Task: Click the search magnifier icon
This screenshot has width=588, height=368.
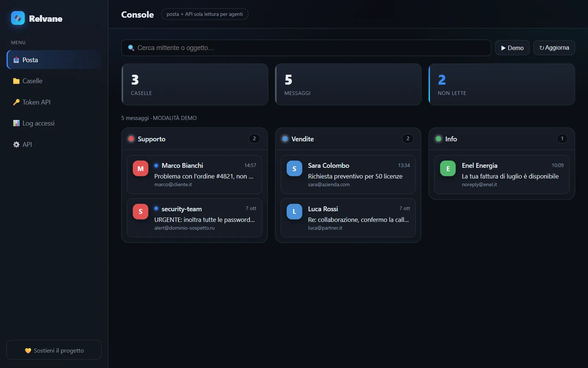Action: [131, 48]
